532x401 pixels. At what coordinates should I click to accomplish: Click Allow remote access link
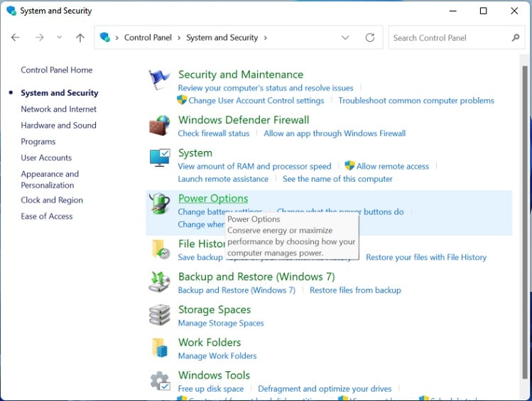(393, 167)
